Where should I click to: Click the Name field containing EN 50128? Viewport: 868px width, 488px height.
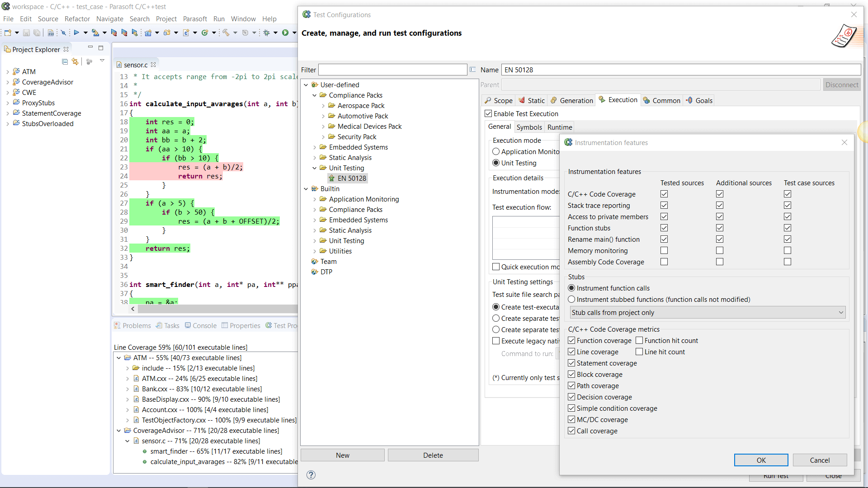pyautogui.click(x=681, y=70)
